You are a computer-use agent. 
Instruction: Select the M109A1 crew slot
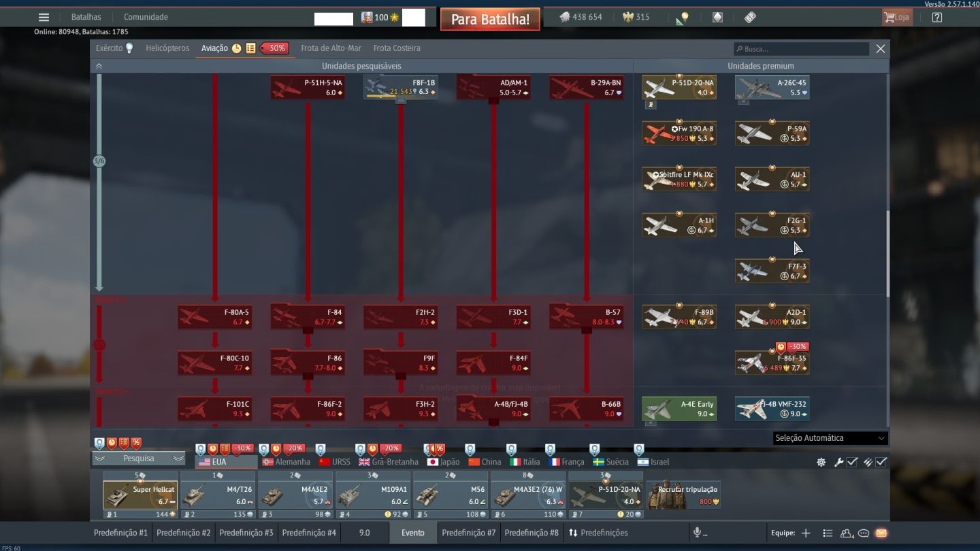[x=373, y=495]
